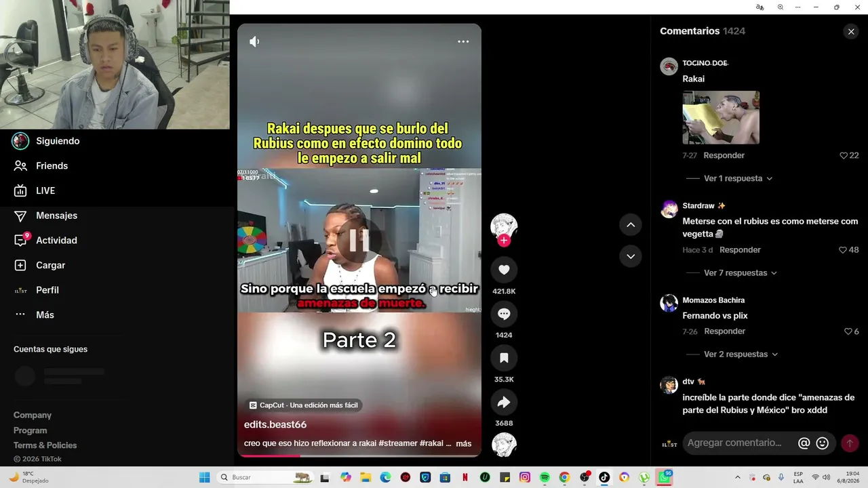
Task: Open Netflix from the taskbar
Action: (x=465, y=477)
